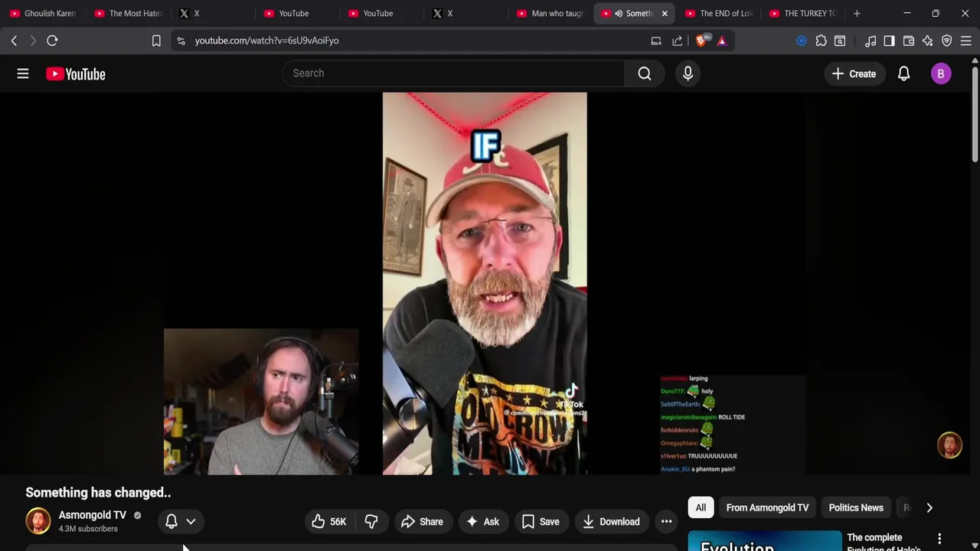Toggle channel notification bell for Asmongold TV
This screenshot has height=551, width=980.
tap(171, 521)
